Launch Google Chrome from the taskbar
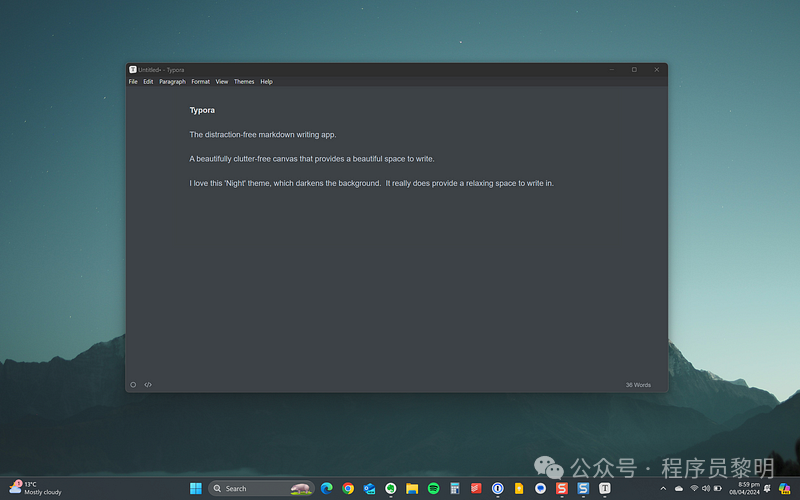The image size is (800, 500). click(x=348, y=488)
